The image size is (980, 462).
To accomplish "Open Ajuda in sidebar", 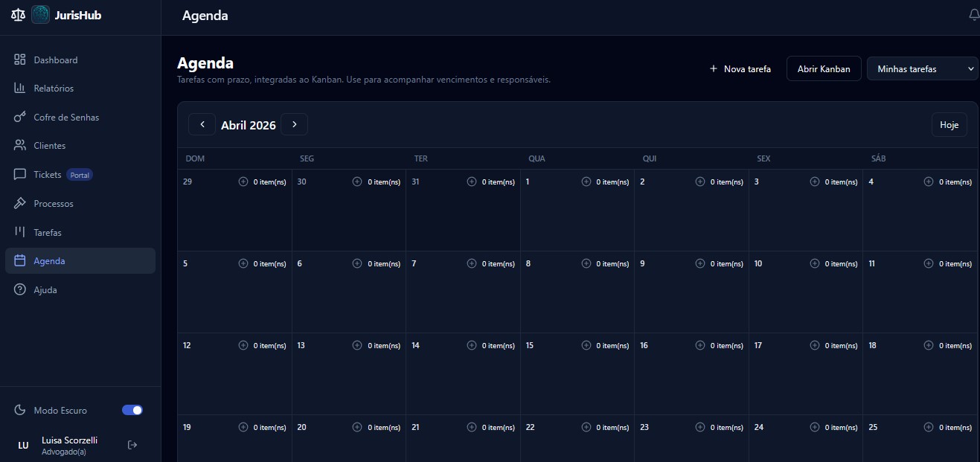I will (x=80, y=290).
